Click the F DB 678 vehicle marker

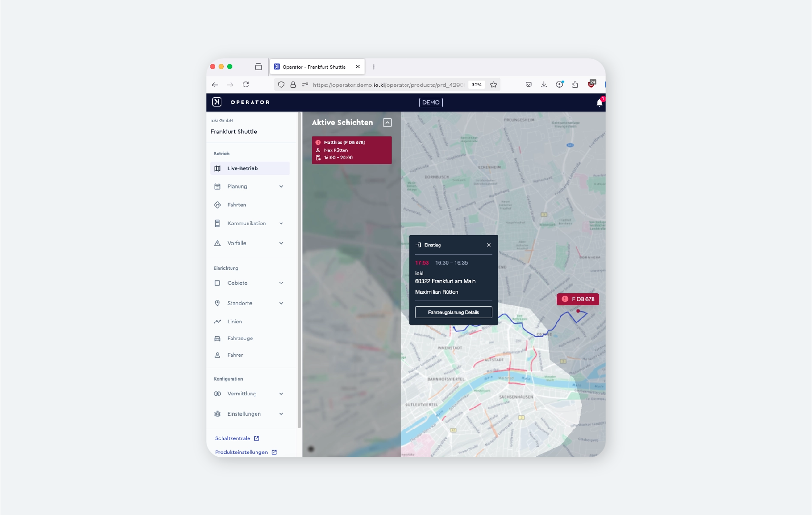pyautogui.click(x=578, y=299)
